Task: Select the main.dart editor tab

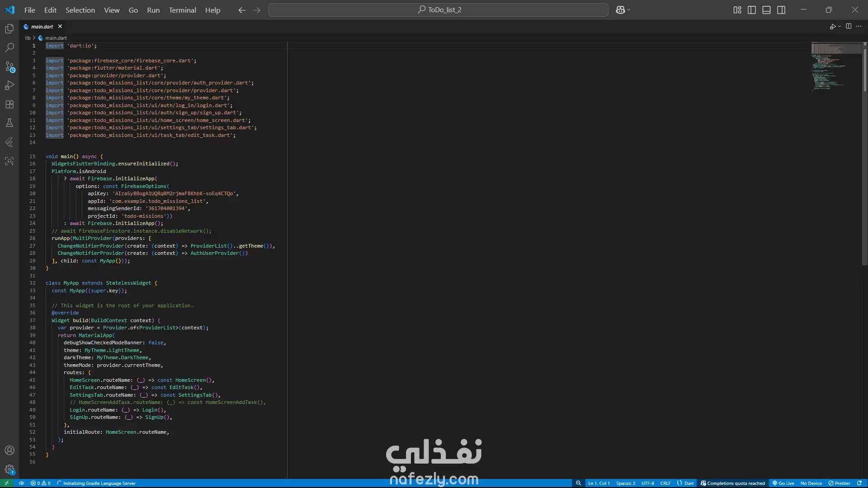Action: point(42,27)
